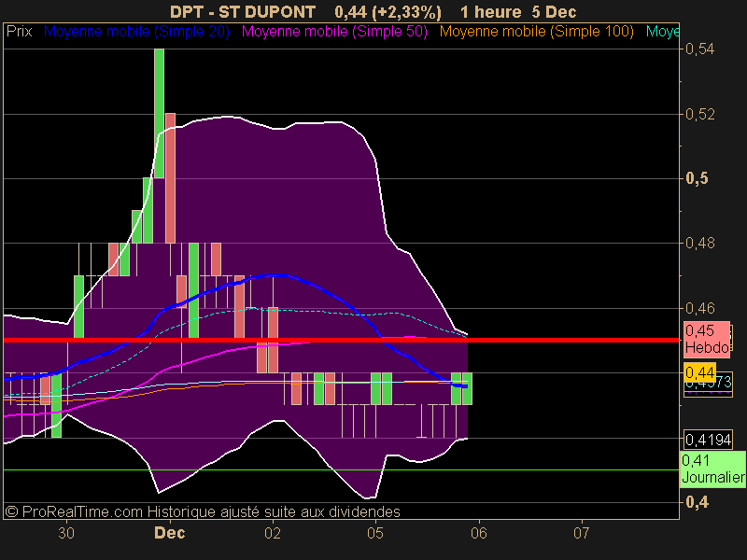The width and height of the screenshot is (747, 560).
Task: Click the '0,5' price axis value
Action: click(x=697, y=178)
